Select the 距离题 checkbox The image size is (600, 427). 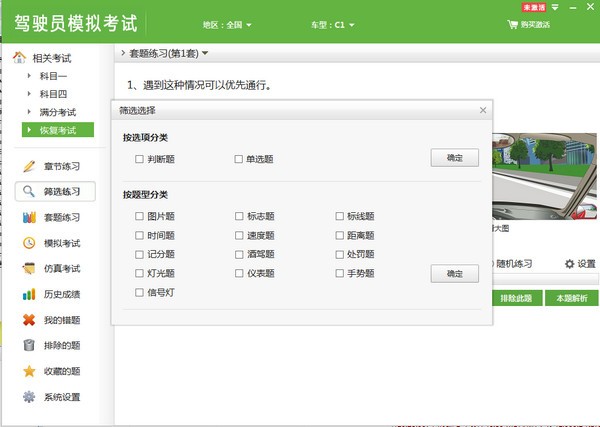pos(339,235)
